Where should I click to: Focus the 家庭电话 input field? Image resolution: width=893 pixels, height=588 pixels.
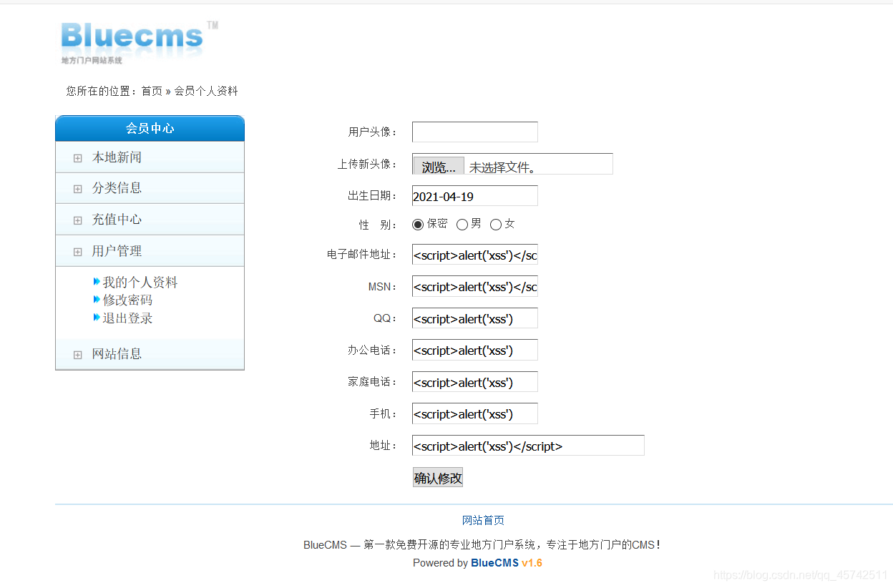coord(475,382)
